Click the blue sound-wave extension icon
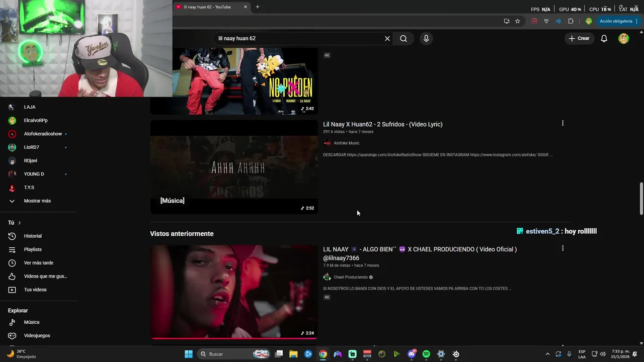The width and height of the screenshot is (644, 362). [x=558, y=21]
